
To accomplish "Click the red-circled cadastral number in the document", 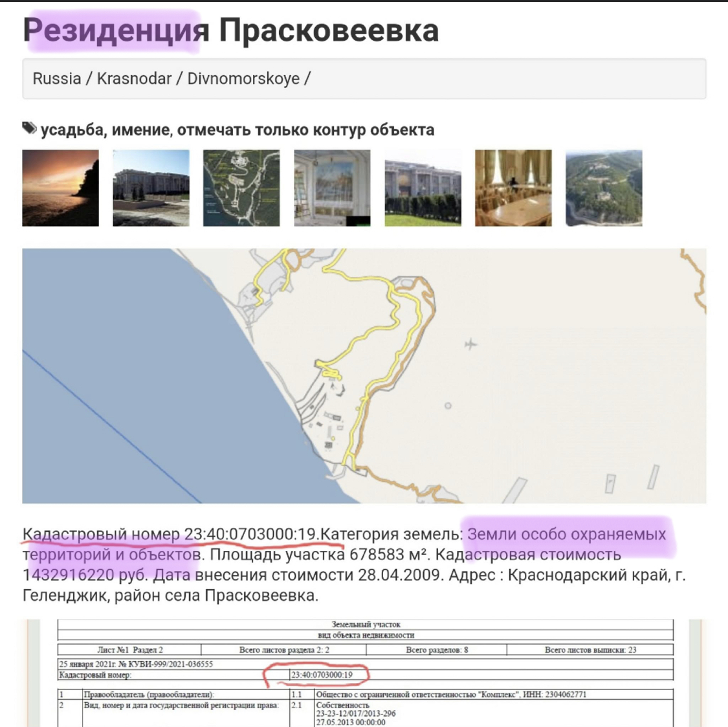I will tap(322, 675).
